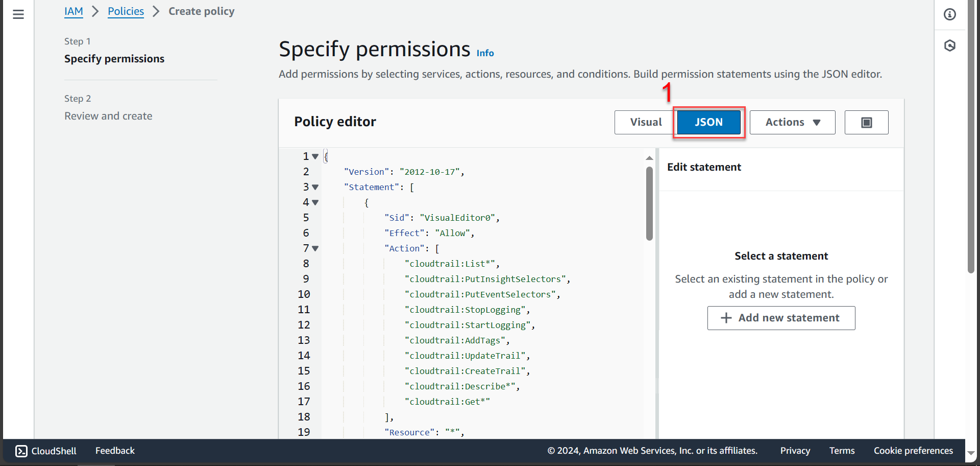Collapse the code fold on line 1
980x466 pixels.
click(x=315, y=157)
